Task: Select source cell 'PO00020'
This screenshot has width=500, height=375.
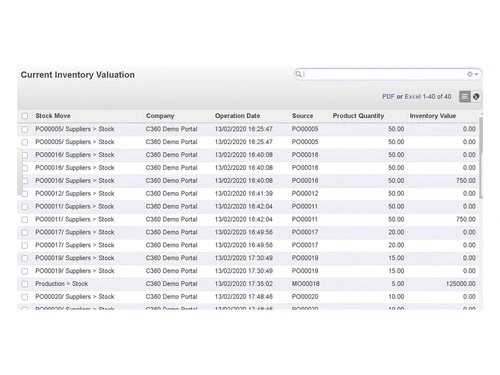Action: [305, 297]
